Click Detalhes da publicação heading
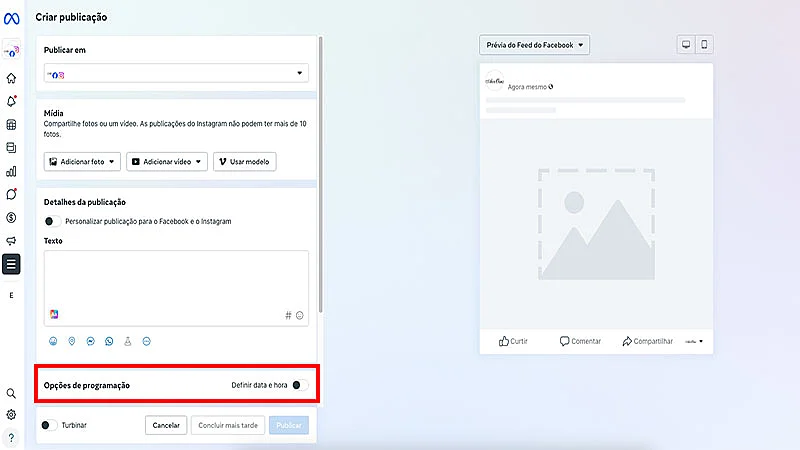The width and height of the screenshot is (800, 450). pyautogui.click(x=85, y=202)
